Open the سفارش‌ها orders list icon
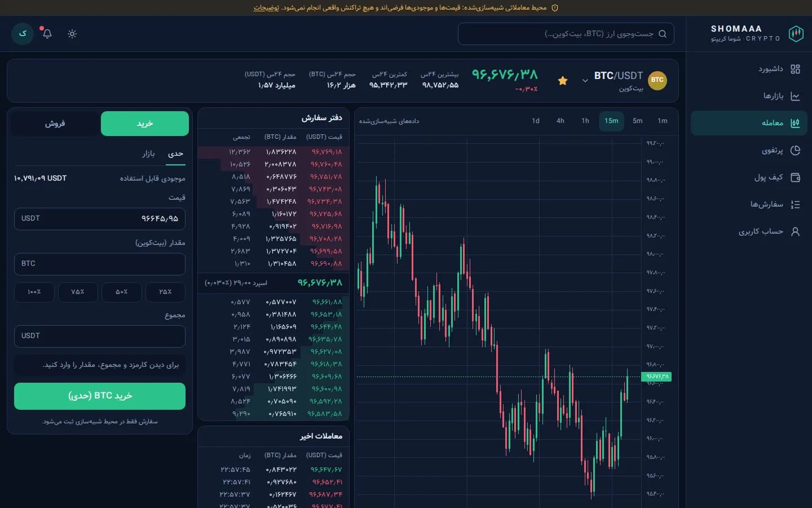The height and width of the screenshot is (508, 812). 795,204
